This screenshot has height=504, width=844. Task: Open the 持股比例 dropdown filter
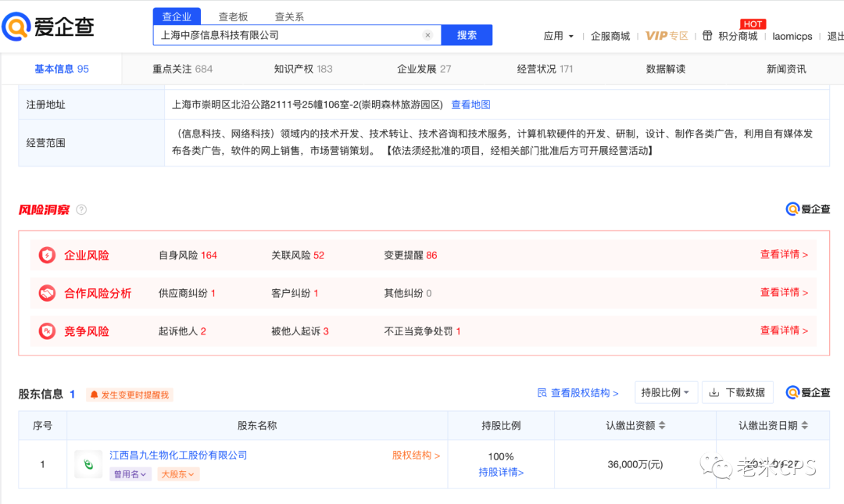click(x=666, y=392)
